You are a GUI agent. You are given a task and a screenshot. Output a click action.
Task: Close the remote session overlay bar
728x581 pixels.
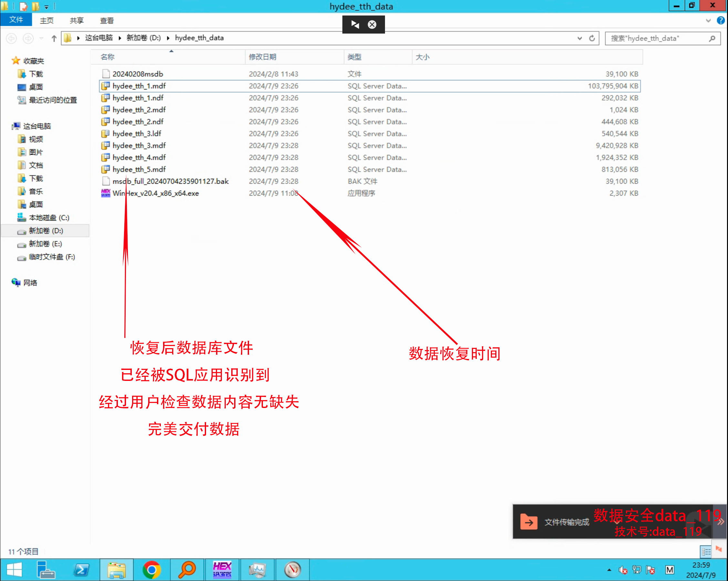point(372,25)
